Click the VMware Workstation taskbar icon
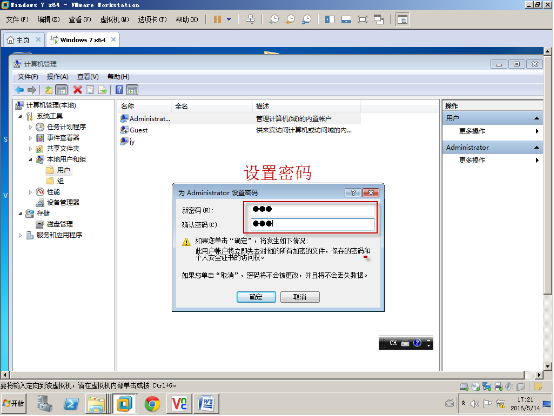 pos(124,404)
